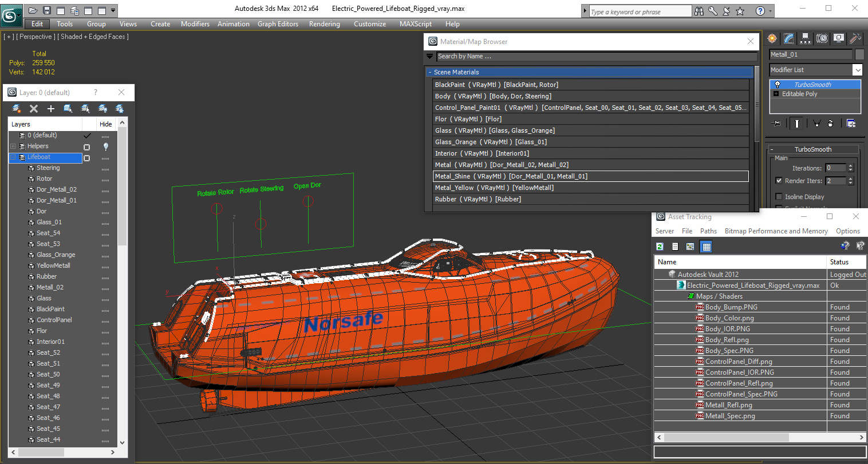Click Highlight Selected Objects' Layers icon

click(85, 109)
